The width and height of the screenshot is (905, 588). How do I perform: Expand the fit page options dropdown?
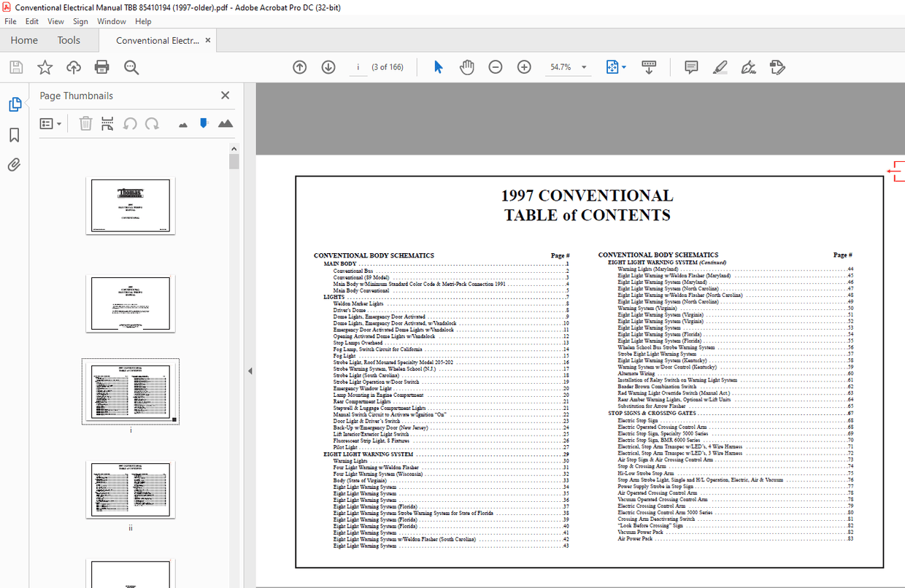[x=624, y=67]
